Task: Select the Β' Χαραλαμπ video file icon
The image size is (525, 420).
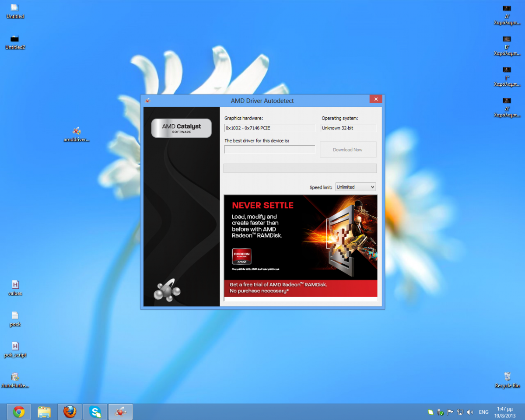Action: click(x=507, y=45)
